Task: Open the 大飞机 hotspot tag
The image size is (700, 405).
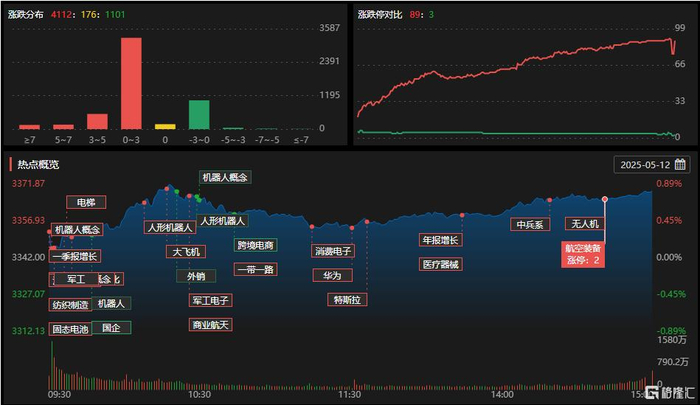Action: tap(186, 252)
